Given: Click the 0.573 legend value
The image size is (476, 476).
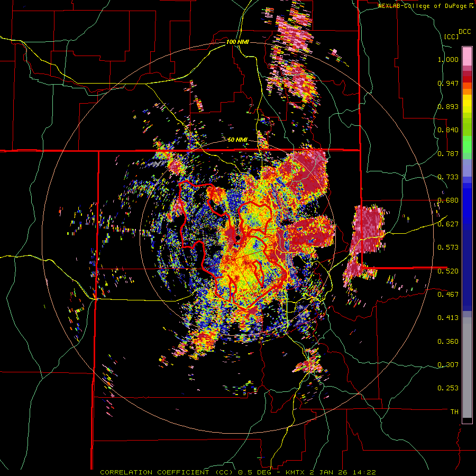Looking at the screenshot, I should [448, 248].
